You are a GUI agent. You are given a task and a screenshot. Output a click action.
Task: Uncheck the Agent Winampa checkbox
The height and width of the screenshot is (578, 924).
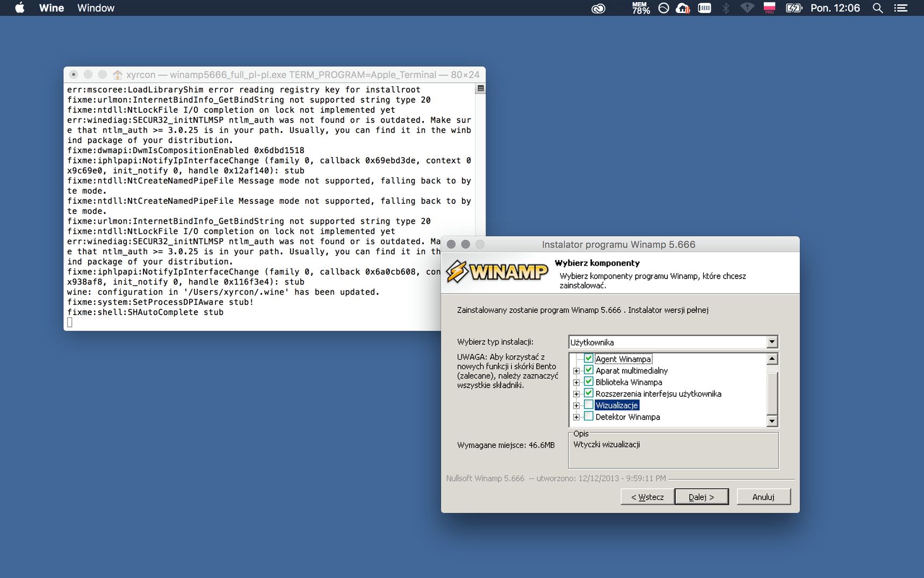click(x=589, y=358)
